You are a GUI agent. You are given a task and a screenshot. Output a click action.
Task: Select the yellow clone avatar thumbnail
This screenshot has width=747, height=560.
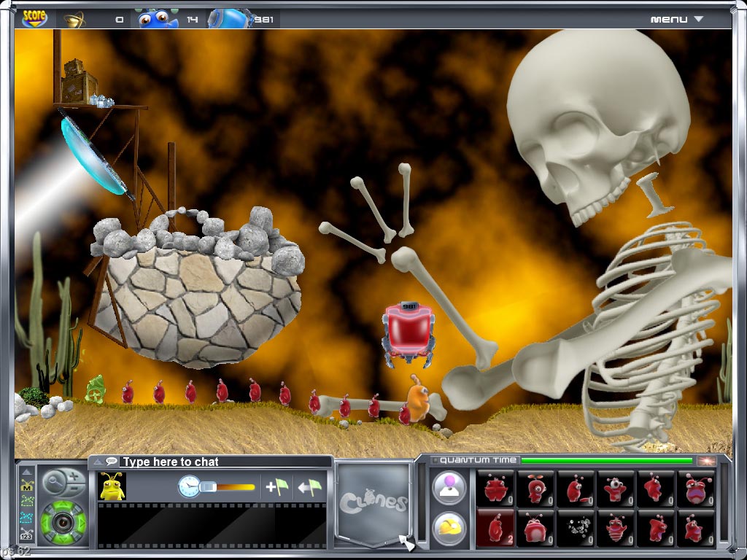pos(112,486)
